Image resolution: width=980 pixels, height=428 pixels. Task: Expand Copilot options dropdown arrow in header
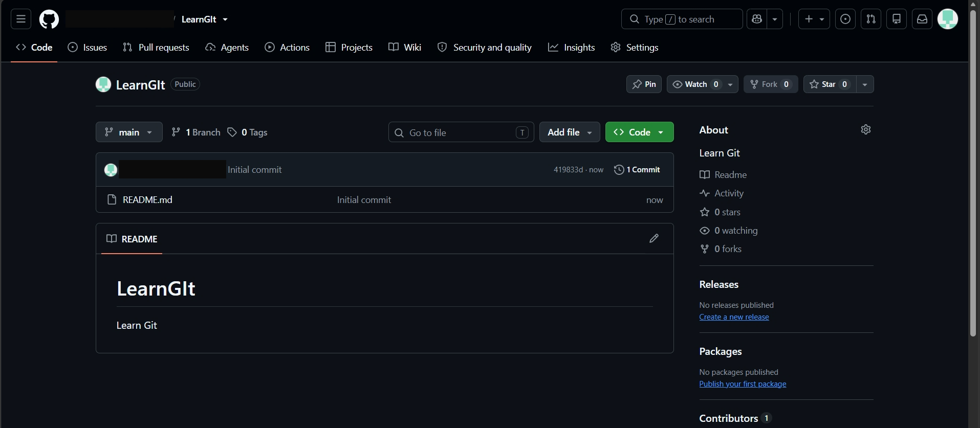pyautogui.click(x=775, y=19)
